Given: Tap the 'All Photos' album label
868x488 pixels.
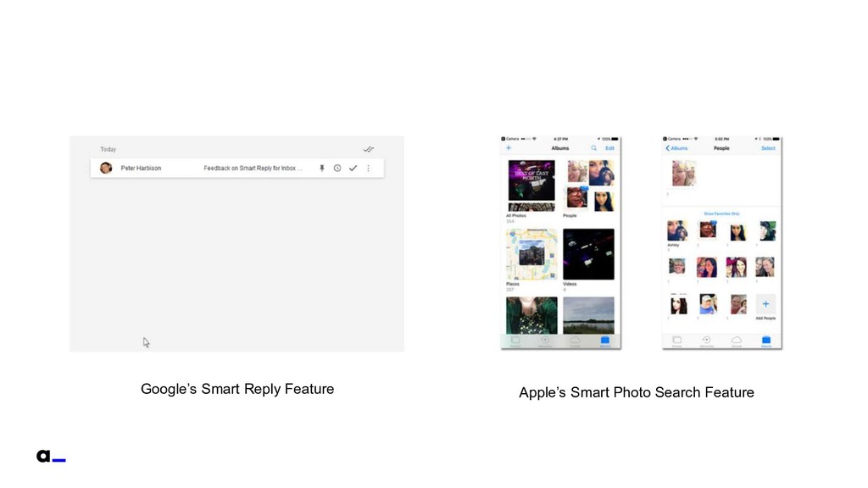Looking at the screenshot, I should 516,216.
